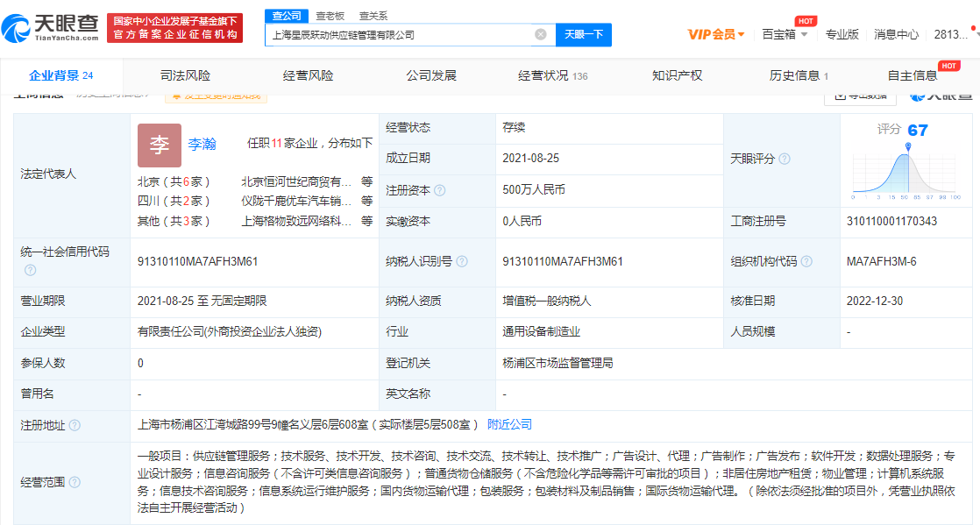
Task: Click the TianYanCha logo
Action: (51, 28)
